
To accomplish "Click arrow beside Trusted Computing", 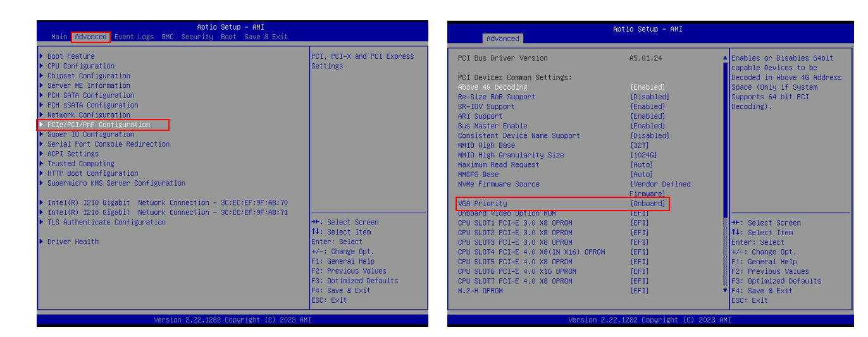I will point(42,164).
